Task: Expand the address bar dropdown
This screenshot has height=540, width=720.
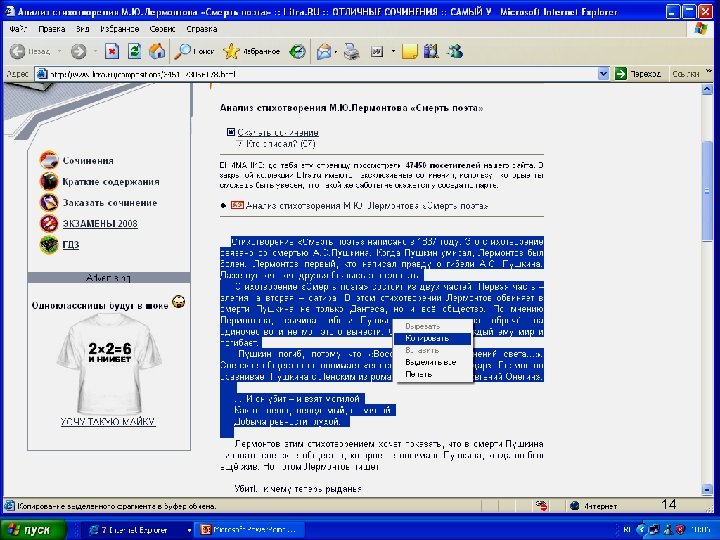Action: coord(603,73)
